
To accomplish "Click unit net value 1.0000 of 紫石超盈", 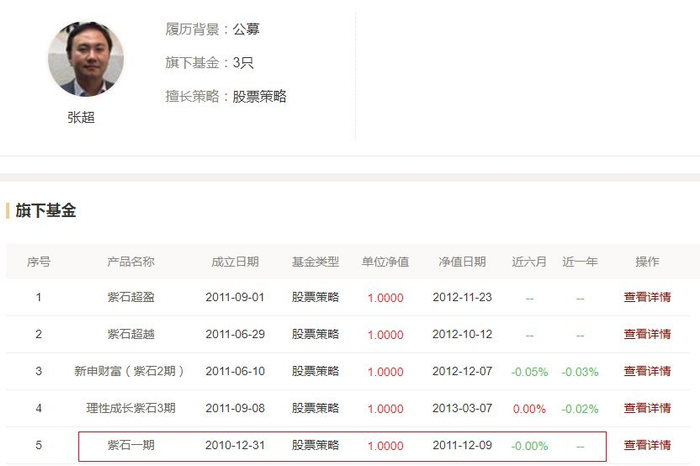I will [385, 298].
